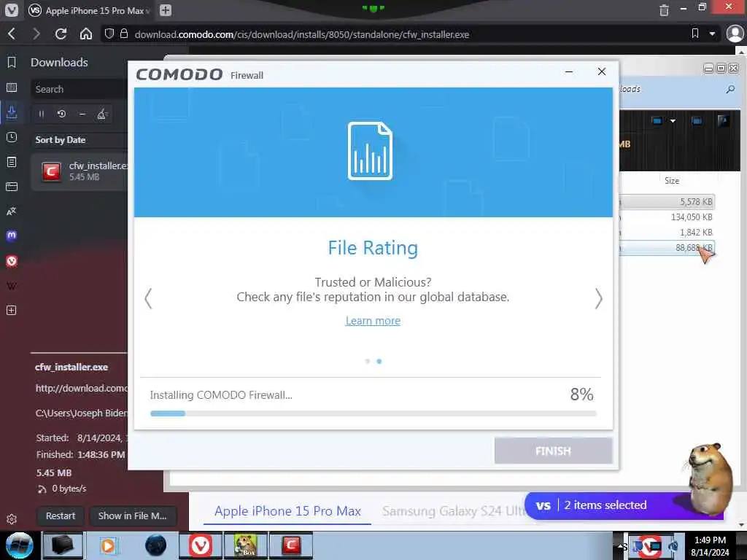Open the user profile avatar
Screen dimensions: 747x560
click(735, 34)
